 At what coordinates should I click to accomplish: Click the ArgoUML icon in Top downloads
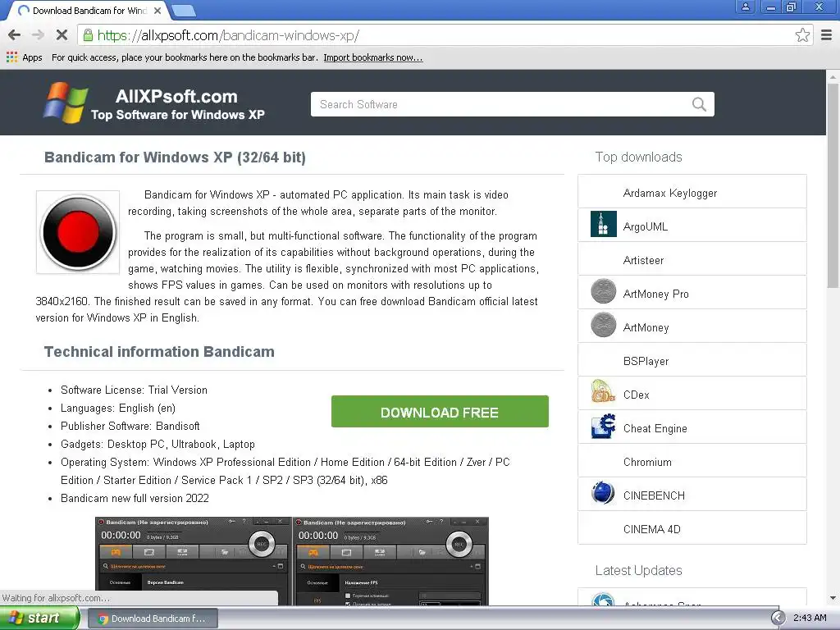coord(603,224)
